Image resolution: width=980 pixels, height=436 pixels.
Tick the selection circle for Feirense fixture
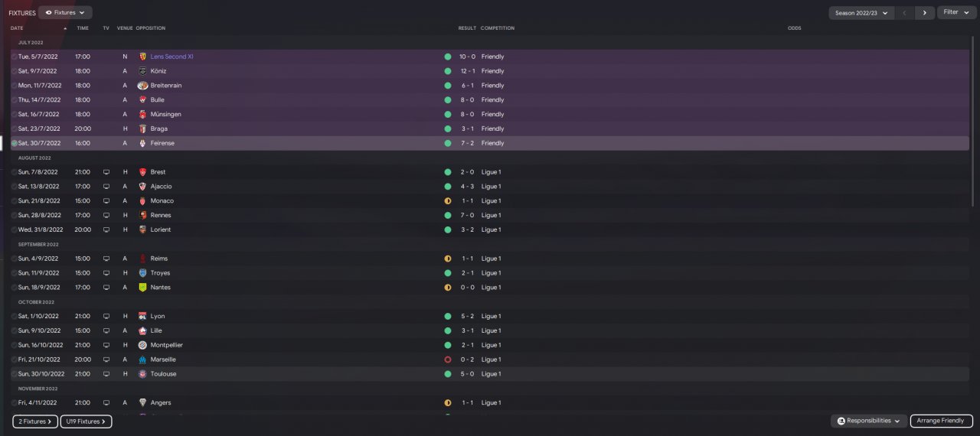coord(14,143)
